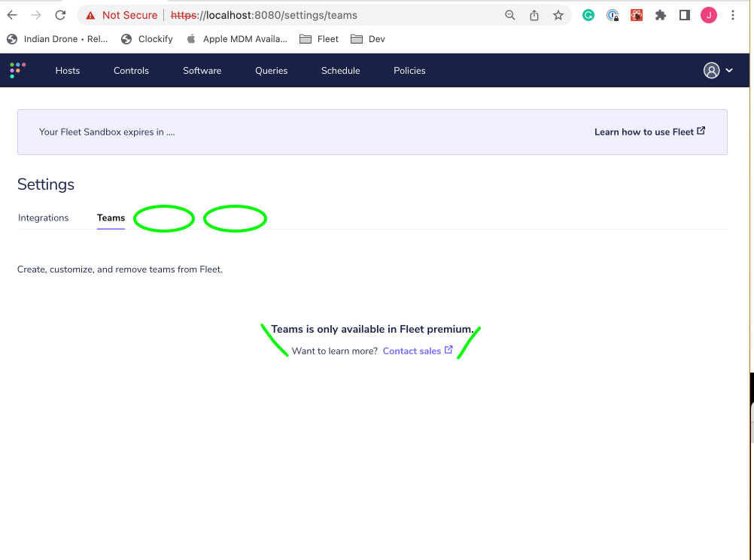Image resolution: width=754 pixels, height=560 pixels.
Task: Click the share icon in address bar
Action: click(534, 14)
